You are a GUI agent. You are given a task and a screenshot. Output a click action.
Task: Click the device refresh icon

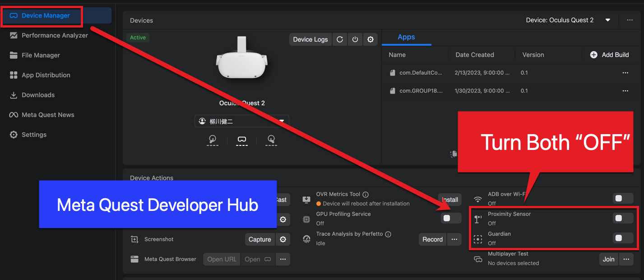340,39
